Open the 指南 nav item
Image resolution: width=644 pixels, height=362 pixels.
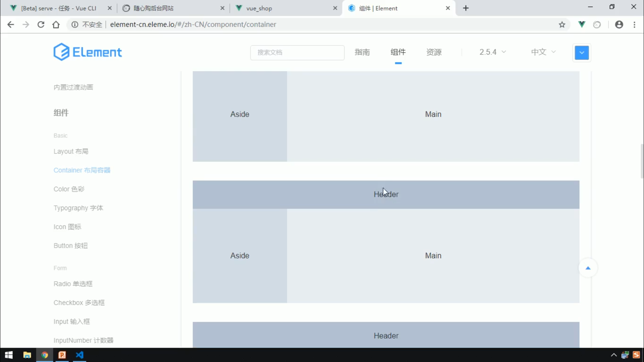pos(362,52)
